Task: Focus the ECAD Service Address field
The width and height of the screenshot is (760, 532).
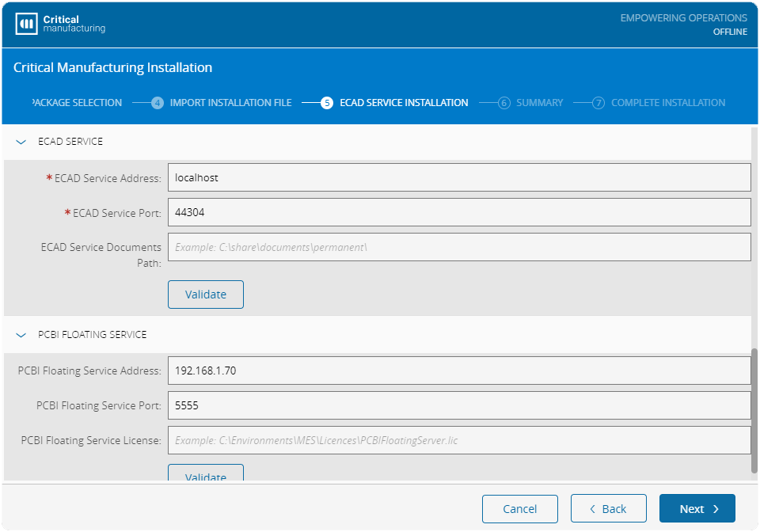Action: (459, 178)
